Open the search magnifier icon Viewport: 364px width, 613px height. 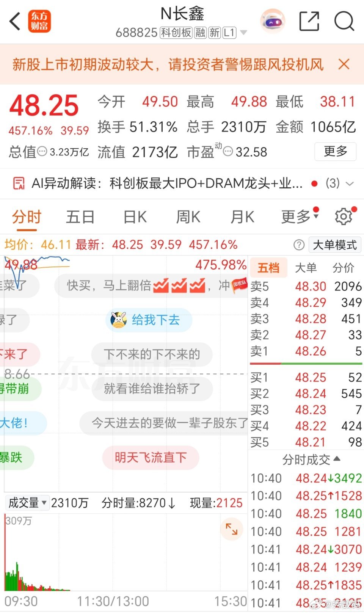pos(344,21)
